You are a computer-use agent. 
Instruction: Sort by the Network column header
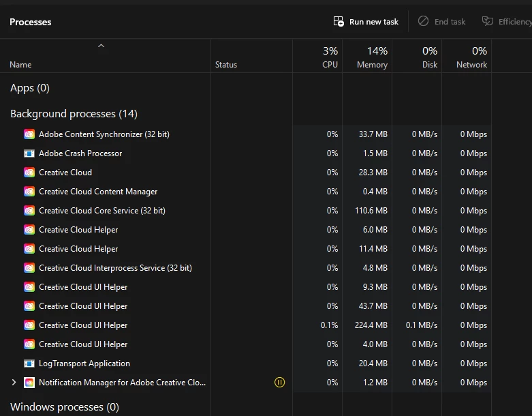coord(467,56)
